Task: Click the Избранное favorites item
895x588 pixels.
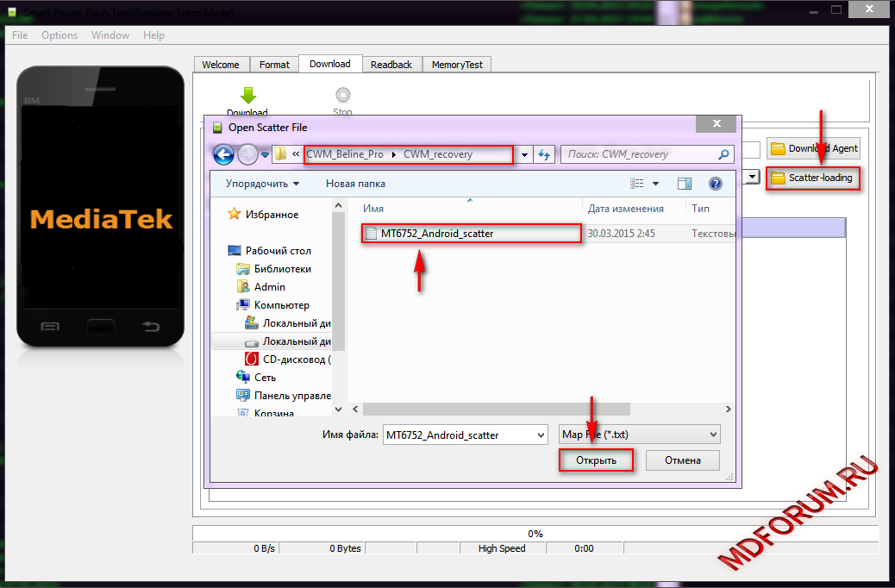Action: [x=272, y=215]
